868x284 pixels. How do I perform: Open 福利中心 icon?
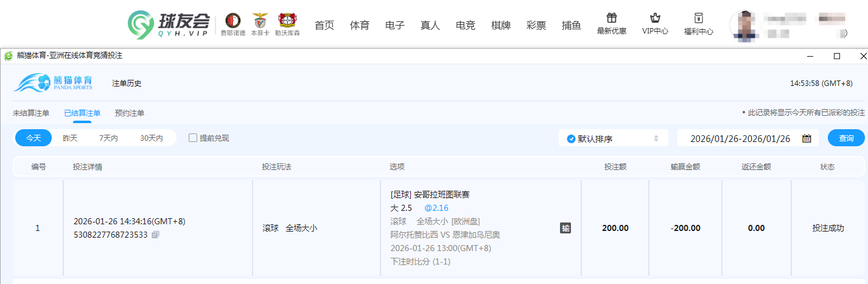coord(699,18)
